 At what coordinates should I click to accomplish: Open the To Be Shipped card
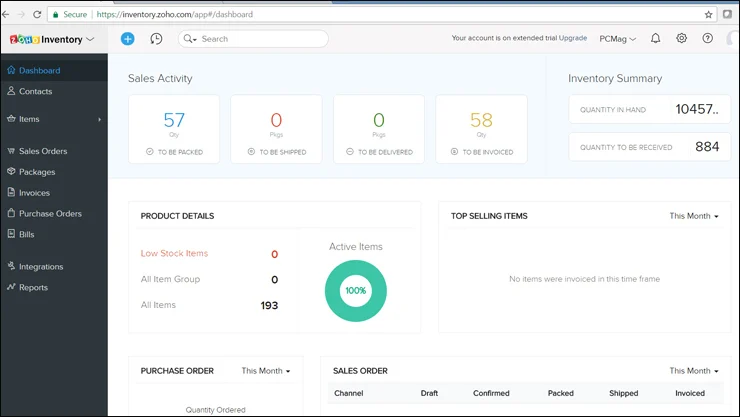[x=276, y=129]
